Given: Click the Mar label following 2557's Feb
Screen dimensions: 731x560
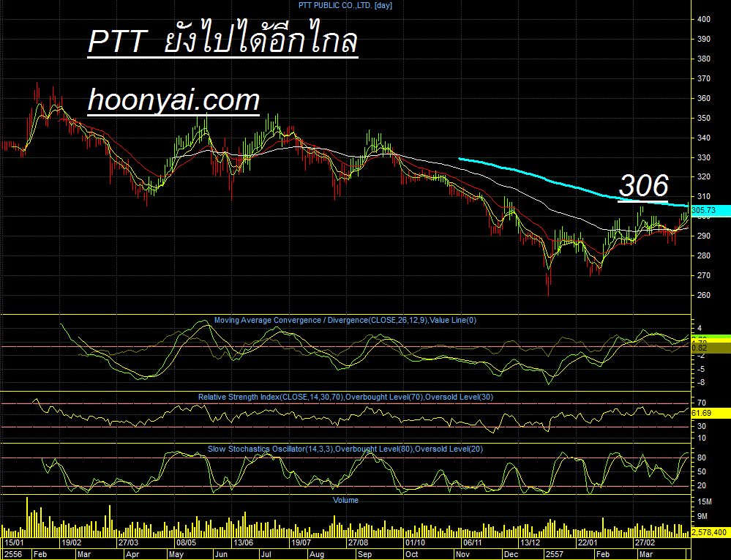Looking at the screenshot, I should click(x=646, y=554).
